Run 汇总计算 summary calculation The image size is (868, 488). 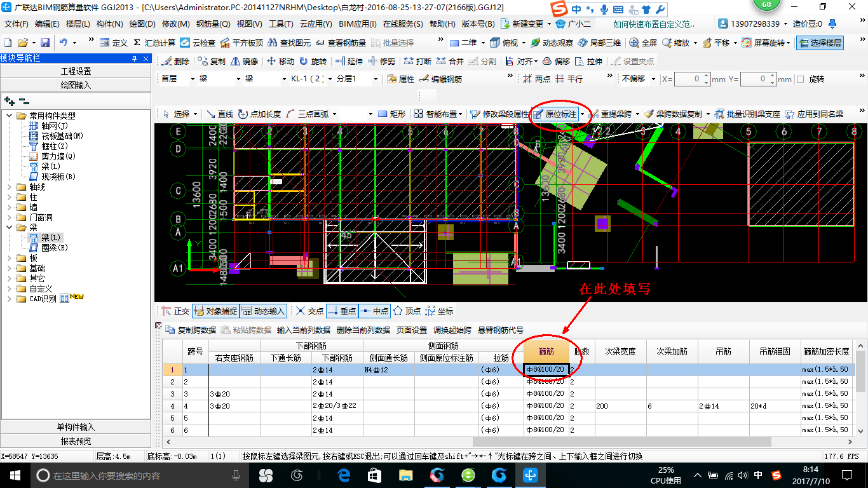click(154, 43)
